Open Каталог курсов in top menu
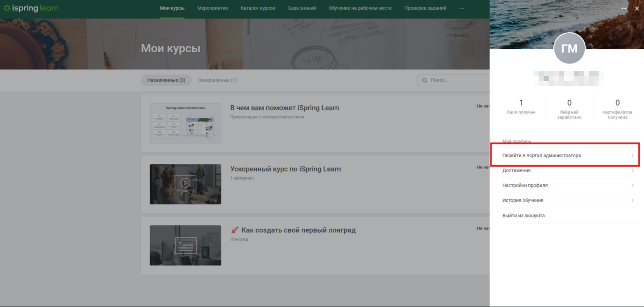 point(258,8)
